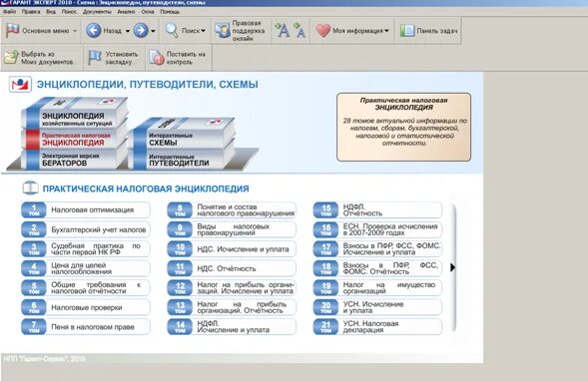Expand the Моя информация dropdown arrow
The height and width of the screenshot is (381, 588).
tap(386, 31)
